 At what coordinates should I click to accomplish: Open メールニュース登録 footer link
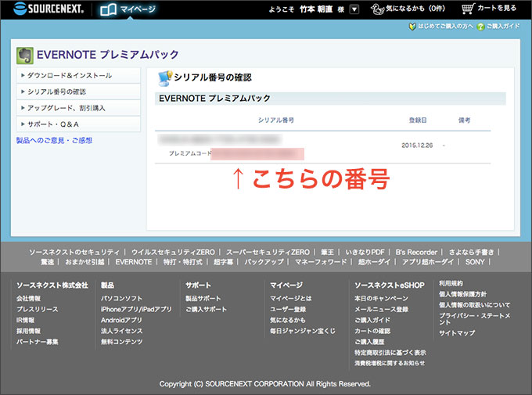click(x=381, y=310)
